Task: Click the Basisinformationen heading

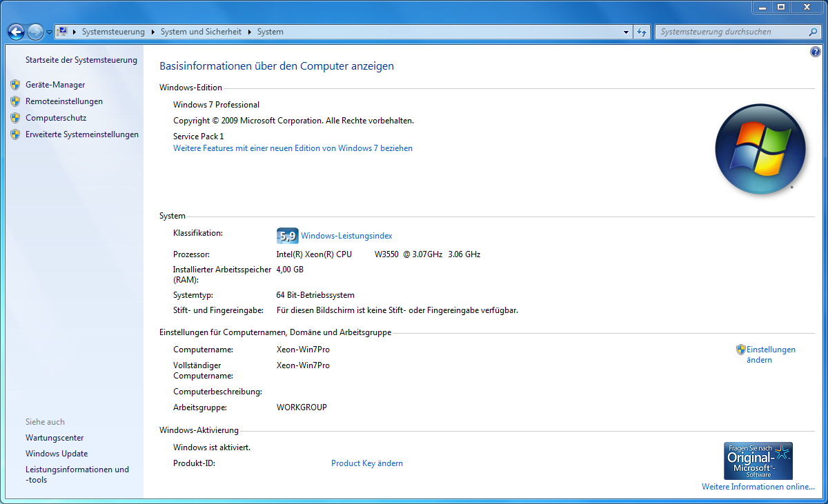Action: coord(277,66)
